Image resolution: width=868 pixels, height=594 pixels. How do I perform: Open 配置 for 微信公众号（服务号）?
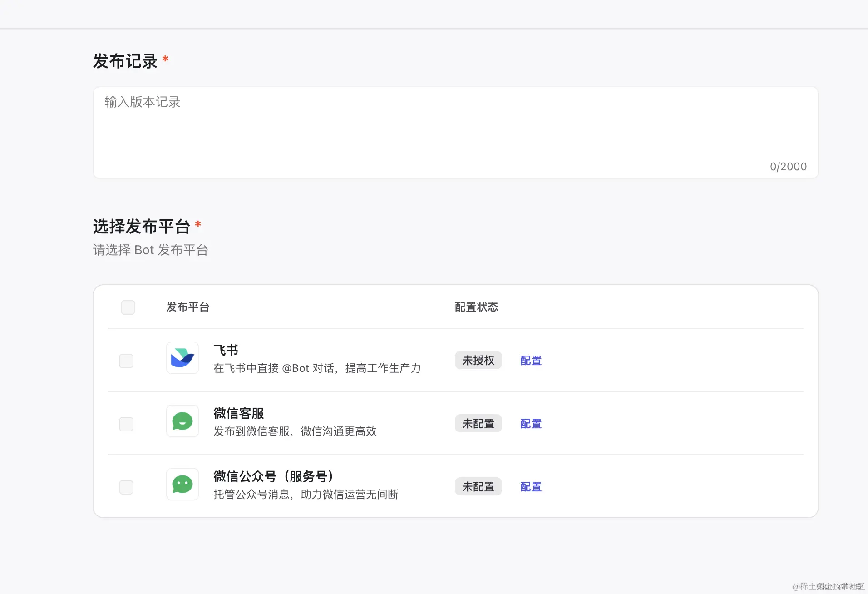(x=531, y=486)
